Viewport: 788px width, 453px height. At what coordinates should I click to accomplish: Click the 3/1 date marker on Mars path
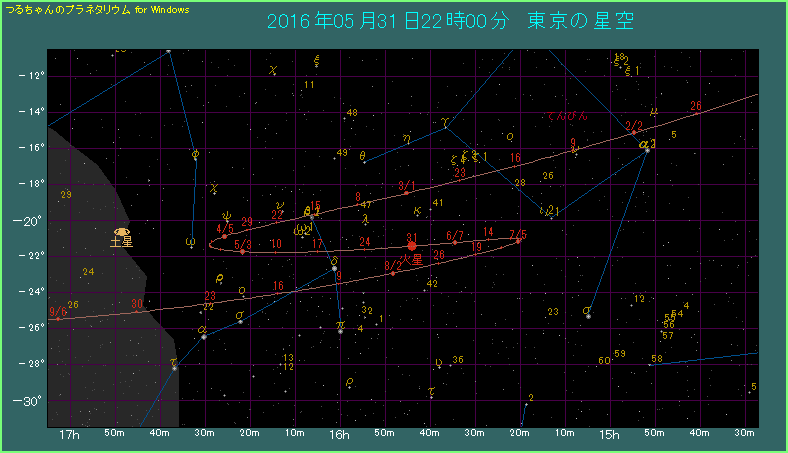click(x=407, y=186)
